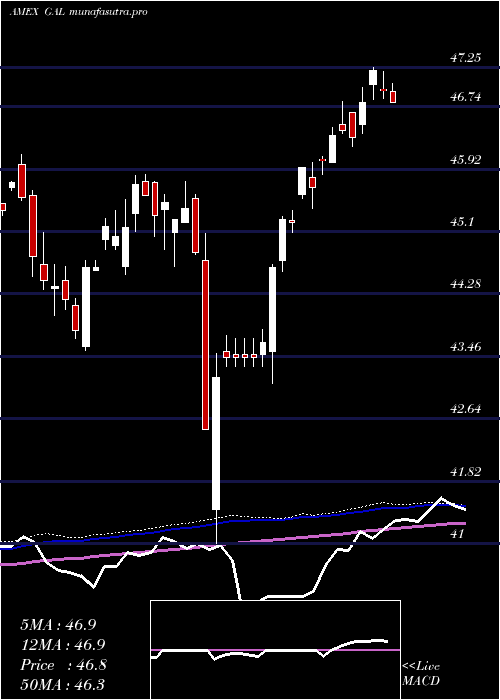Click the <<Live MACD label
The width and height of the screenshot is (500, 700).
pyautogui.click(x=421, y=674)
